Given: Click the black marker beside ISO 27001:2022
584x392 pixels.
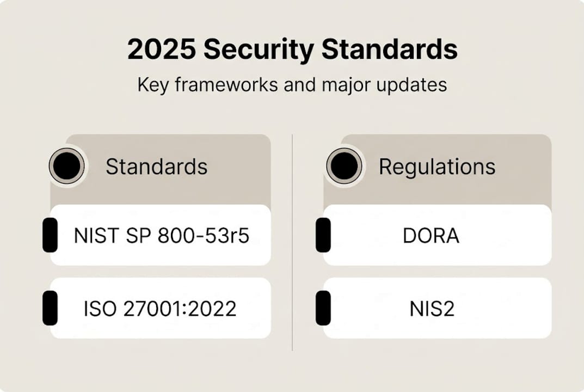Looking at the screenshot, I should (50, 308).
